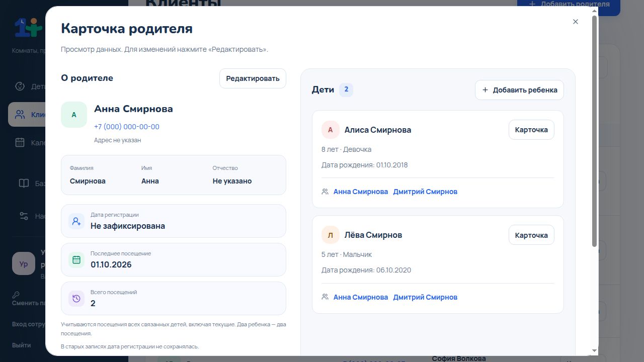The height and width of the screenshot is (362, 644).
Task: Open Анна Смирнова link under Алиса
Action: tap(361, 192)
